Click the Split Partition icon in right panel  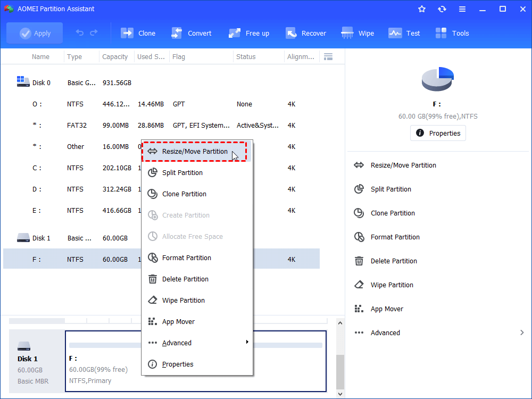click(359, 189)
